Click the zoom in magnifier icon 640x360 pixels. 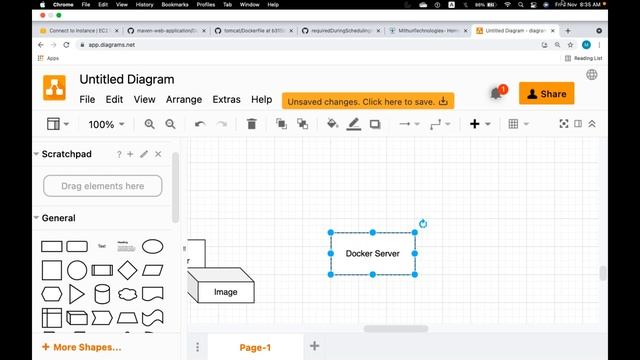(149, 124)
